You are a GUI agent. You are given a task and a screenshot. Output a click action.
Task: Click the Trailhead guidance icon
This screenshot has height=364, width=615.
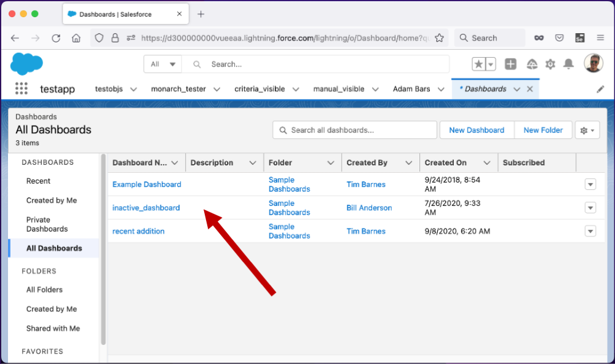(x=532, y=64)
